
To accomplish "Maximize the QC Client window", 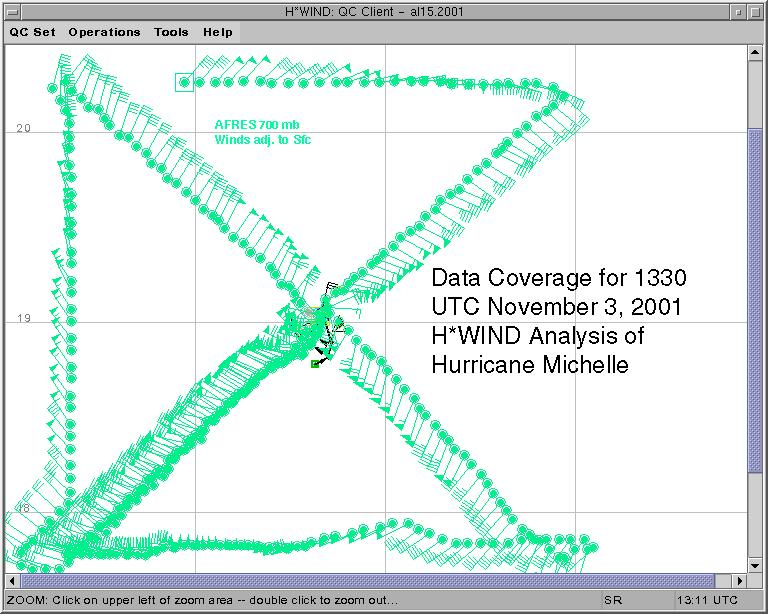I will tap(756, 10).
